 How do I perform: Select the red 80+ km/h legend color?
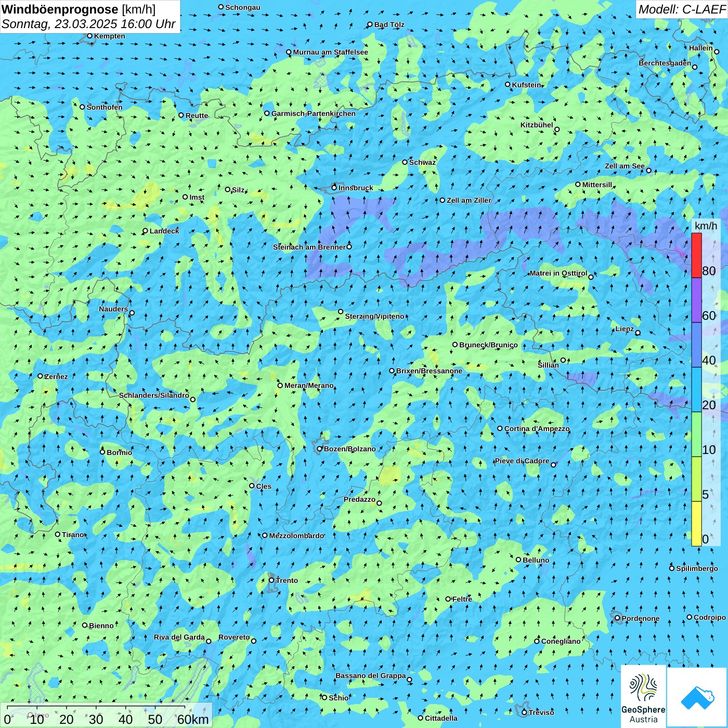point(696,255)
